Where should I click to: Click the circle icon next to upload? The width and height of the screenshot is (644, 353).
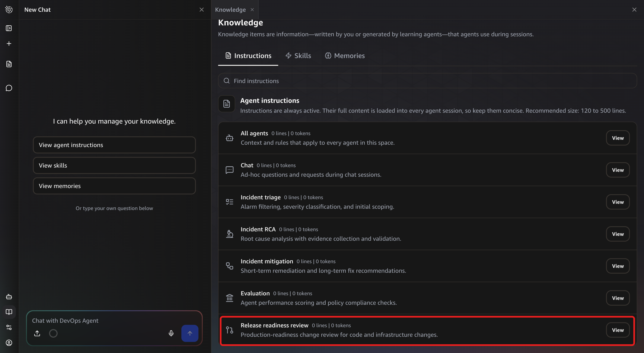tap(53, 333)
